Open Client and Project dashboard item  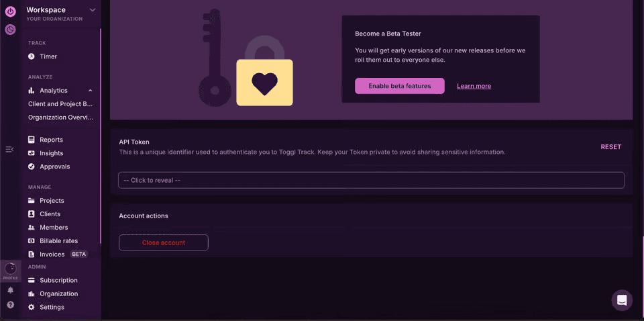[x=60, y=104]
